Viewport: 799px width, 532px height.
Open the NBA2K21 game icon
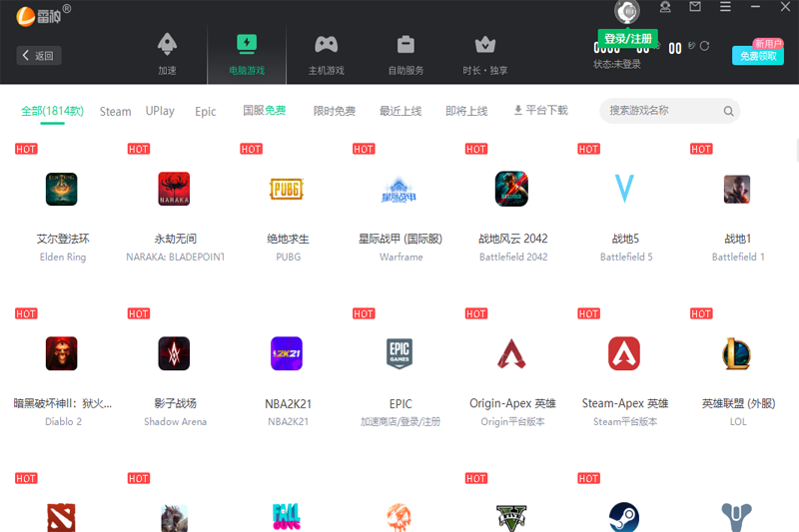point(287,353)
